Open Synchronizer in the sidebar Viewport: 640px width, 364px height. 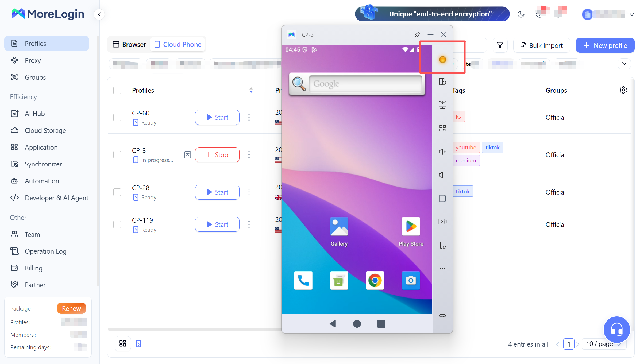click(47, 164)
